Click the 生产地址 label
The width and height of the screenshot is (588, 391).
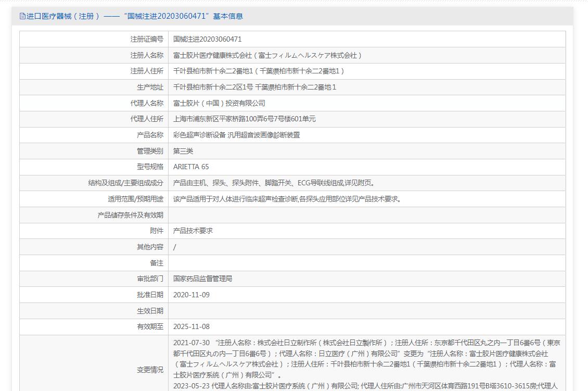coord(150,87)
